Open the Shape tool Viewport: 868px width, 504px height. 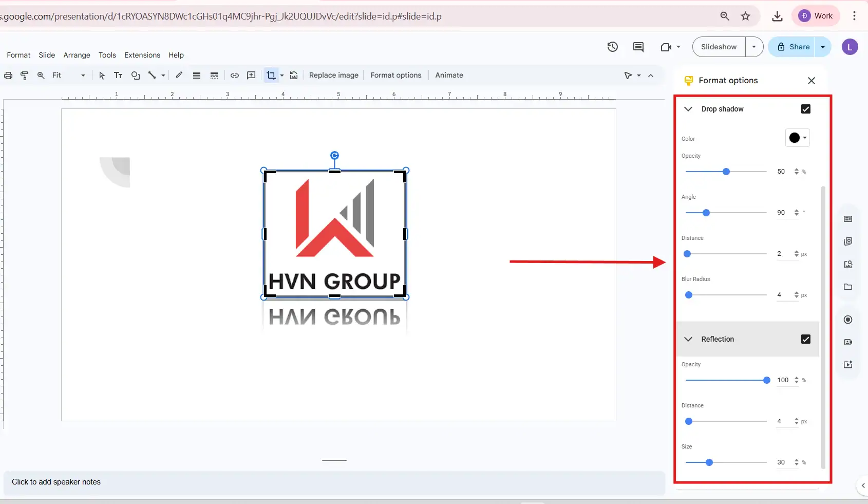point(136,76)
